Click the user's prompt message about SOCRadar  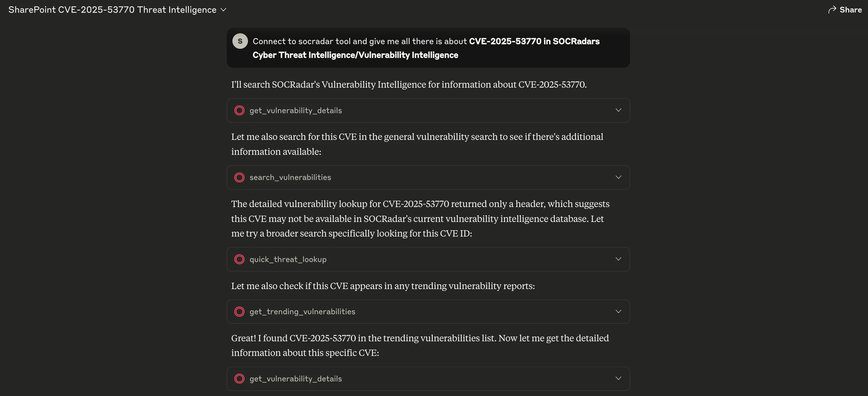[x=426, y=48]
